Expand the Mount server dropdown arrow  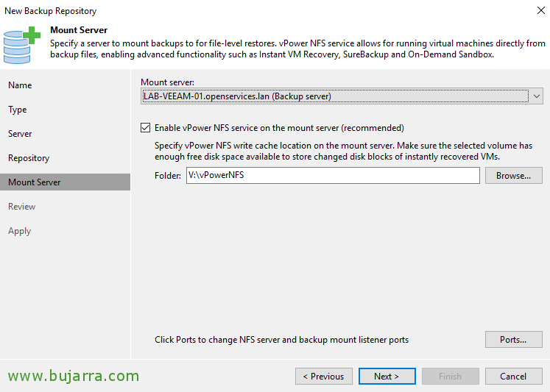tap(536, 96)
